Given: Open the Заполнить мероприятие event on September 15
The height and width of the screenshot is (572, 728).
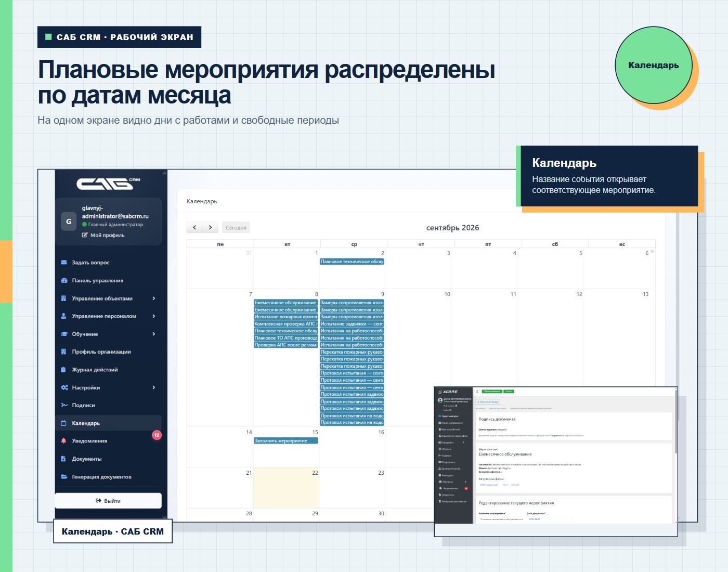Looking at the screenshot, I should click(285, 441).
